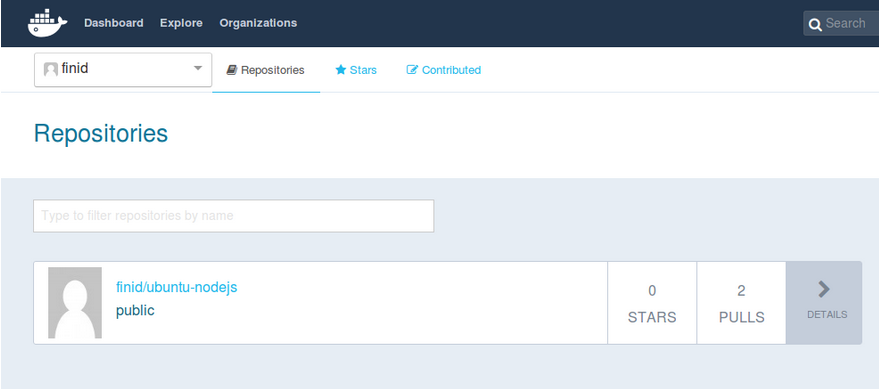Open the Dashboard menu item
879x389 pixels.
coord(114,23)
